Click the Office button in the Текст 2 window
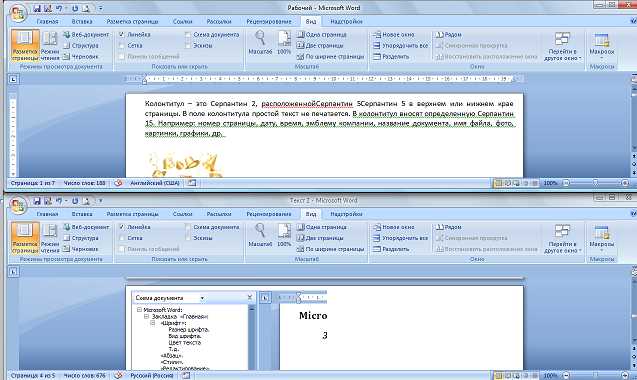This screenshot has width=637, height=380. pos(18,205)
